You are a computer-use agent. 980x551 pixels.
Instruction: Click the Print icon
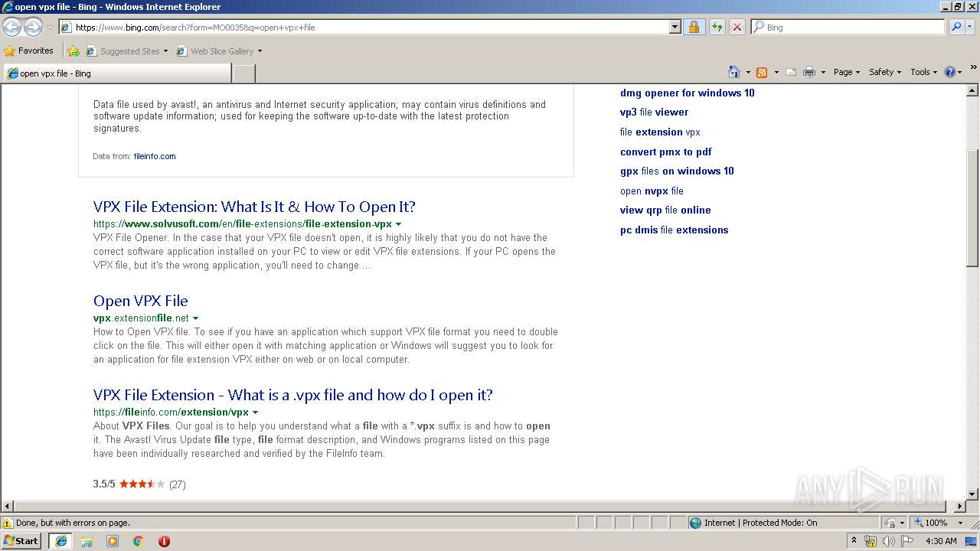(809, 72)
